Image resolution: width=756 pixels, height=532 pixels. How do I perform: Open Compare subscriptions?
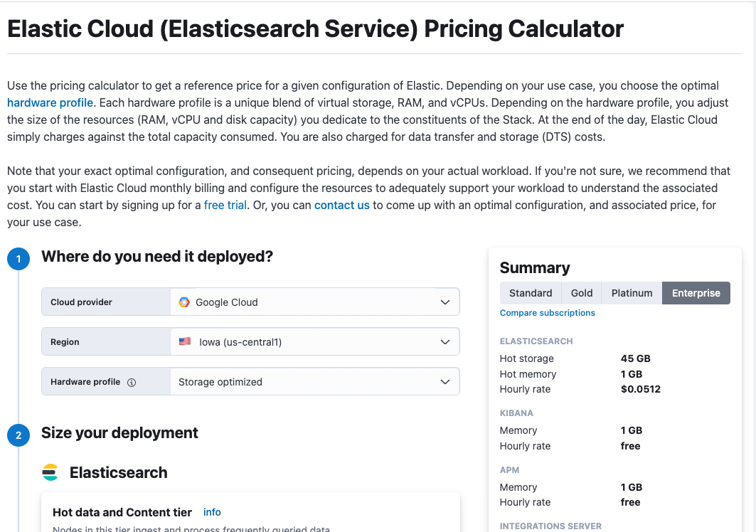click(547, 312)
